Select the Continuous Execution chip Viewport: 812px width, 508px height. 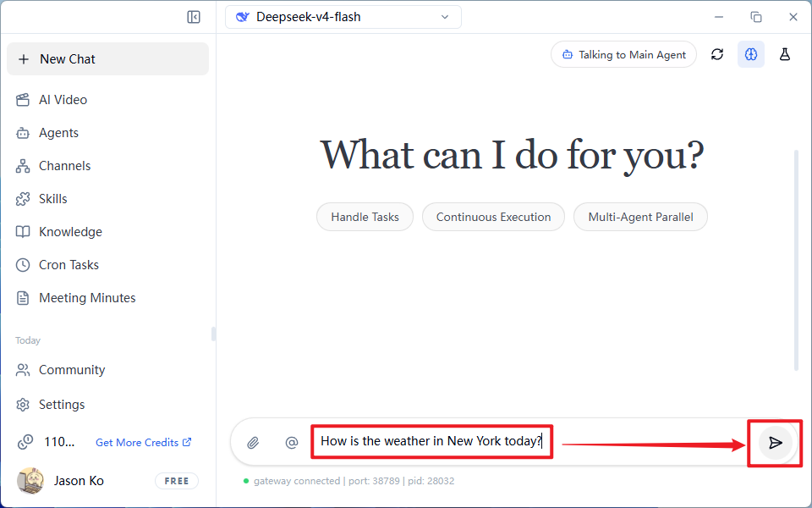point(493,217)
